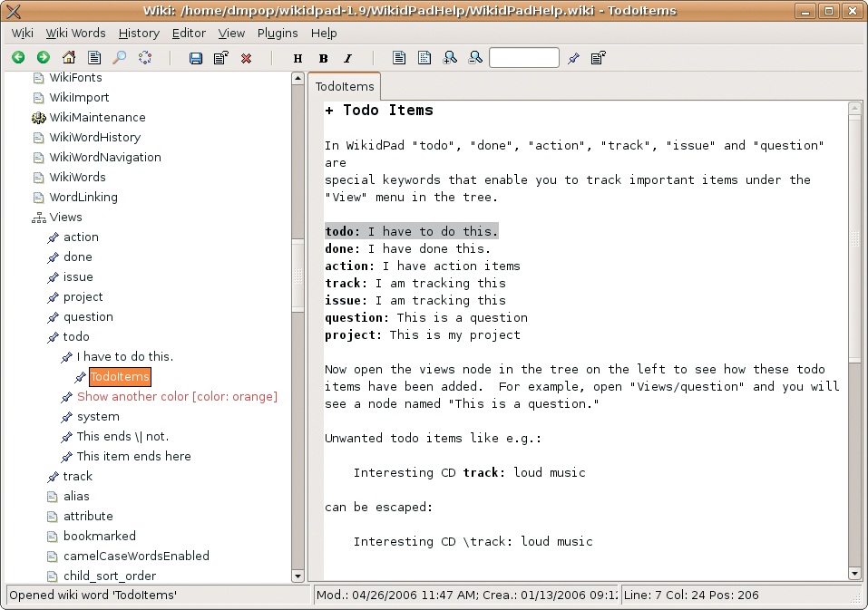Click status text 'Line: 7 Col: 24 Pos: 206'

[x=691, y=595]
